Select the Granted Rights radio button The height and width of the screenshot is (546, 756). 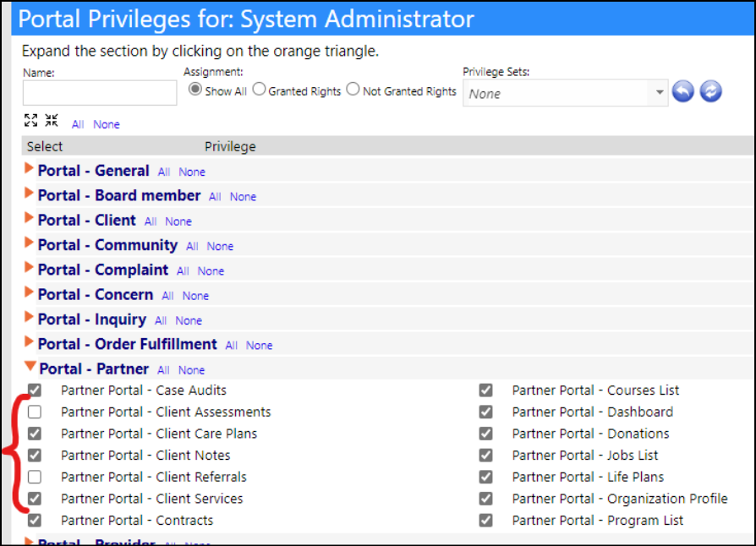click(259, 89)
